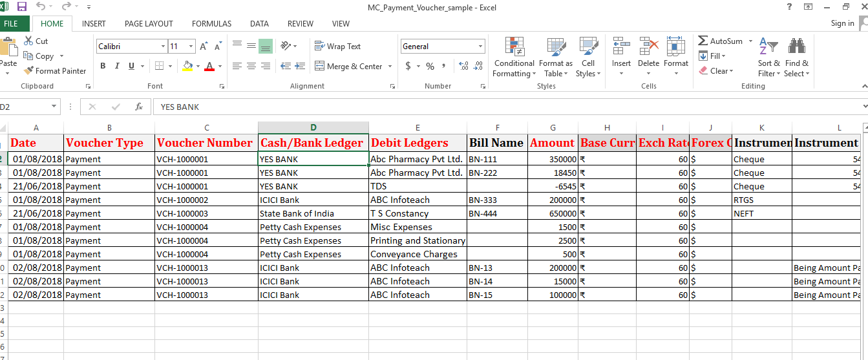Click the Format cells icon

[x=676, y=47]
